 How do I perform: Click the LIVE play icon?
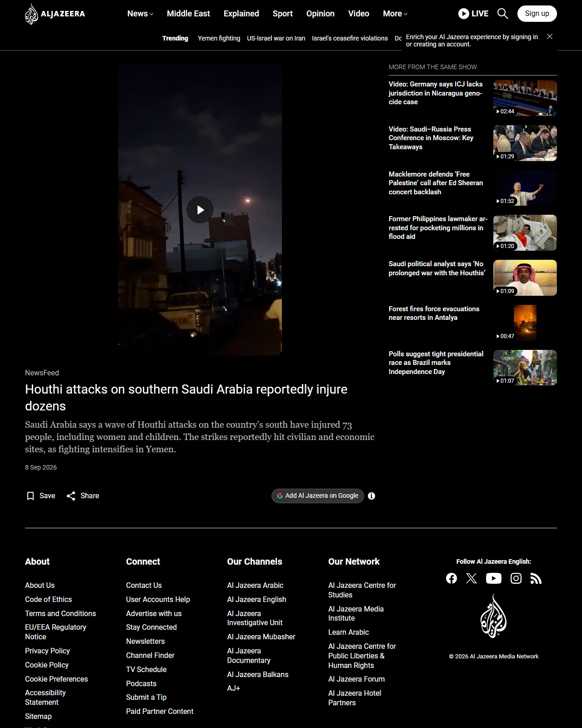point(463,14)
